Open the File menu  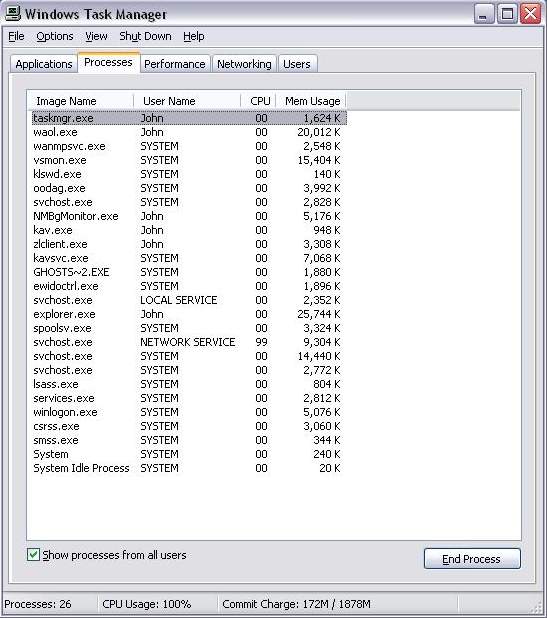[x=16, y=36]
